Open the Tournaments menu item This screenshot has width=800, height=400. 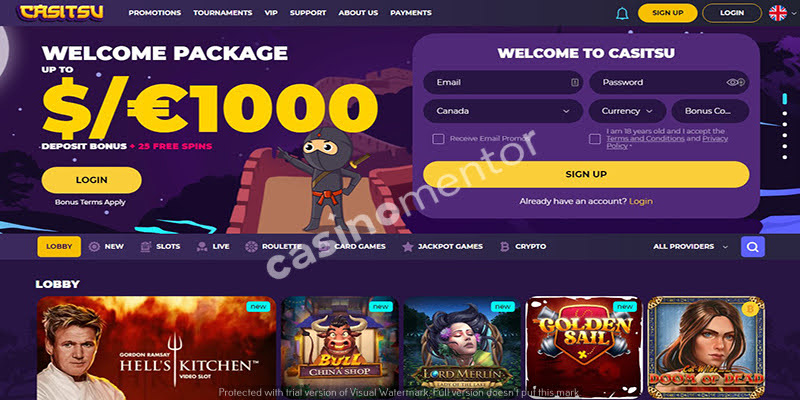pyautogui.click(x=222, y=13)
